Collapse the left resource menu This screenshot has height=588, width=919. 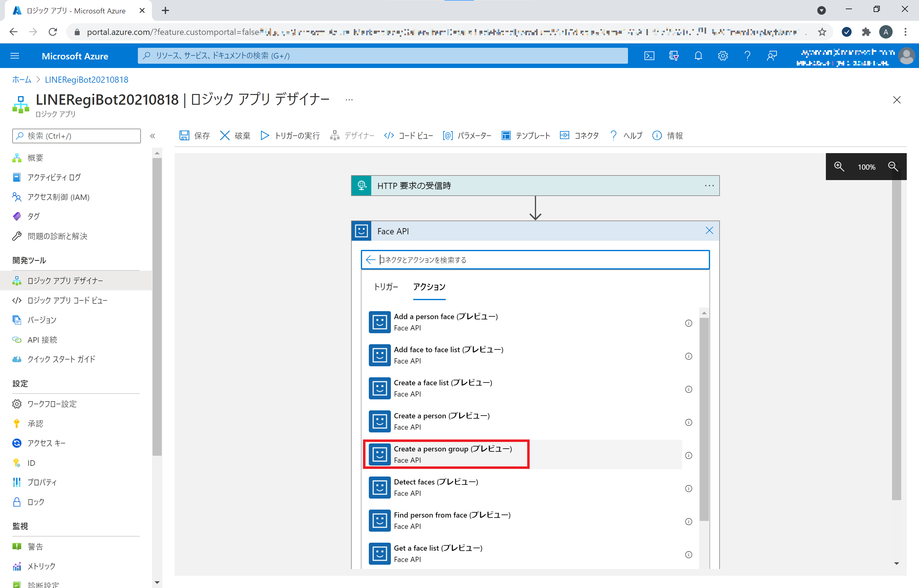point(153,136)
